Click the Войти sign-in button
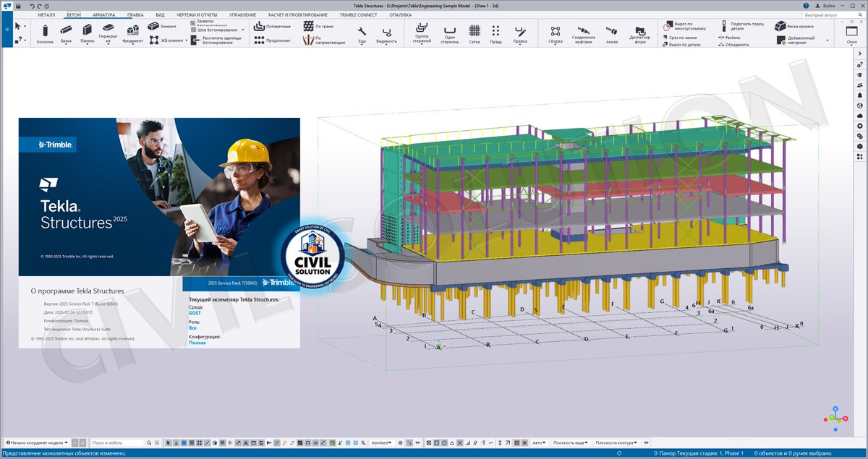This screenshot has width=868, height=459. (825, 6)
